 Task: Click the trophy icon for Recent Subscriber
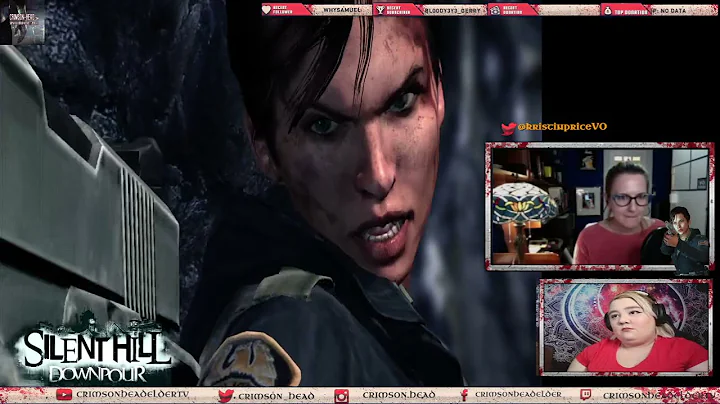(381, 10)
